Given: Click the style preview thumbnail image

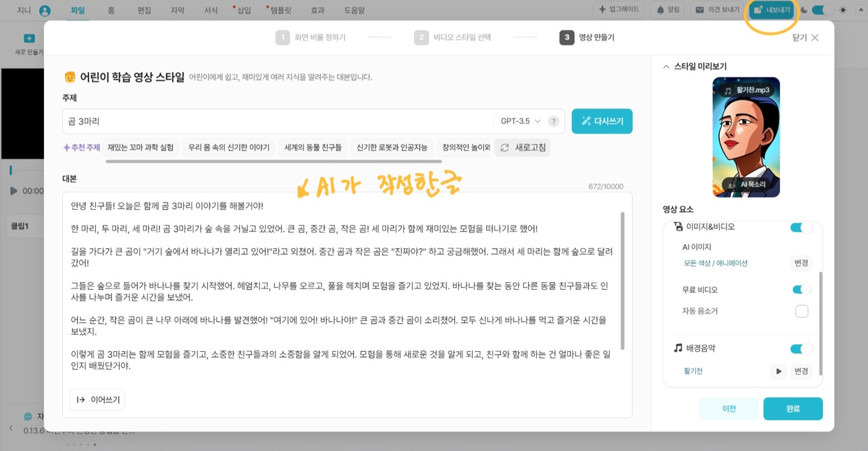Looking at the screenshot, I should coord(746,137).
